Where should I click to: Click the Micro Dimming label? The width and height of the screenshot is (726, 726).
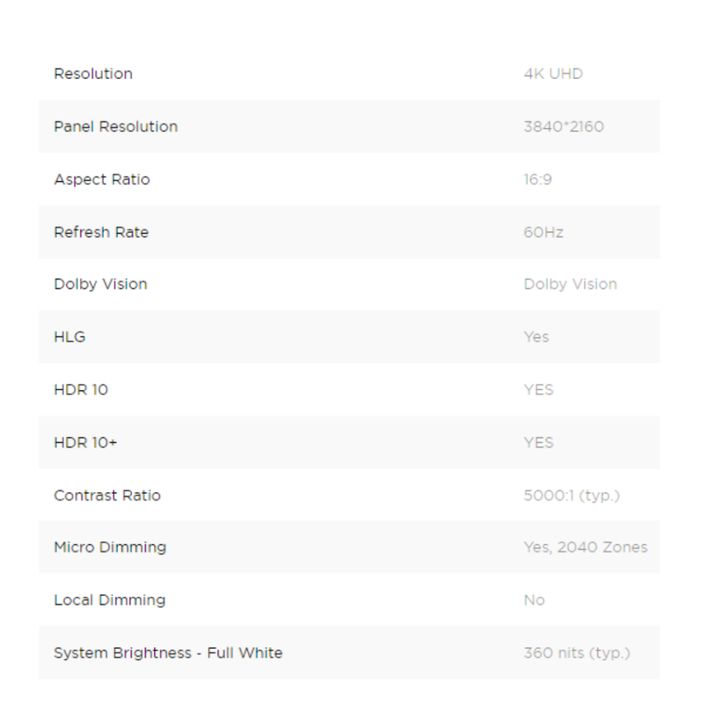tap(110, 547)
